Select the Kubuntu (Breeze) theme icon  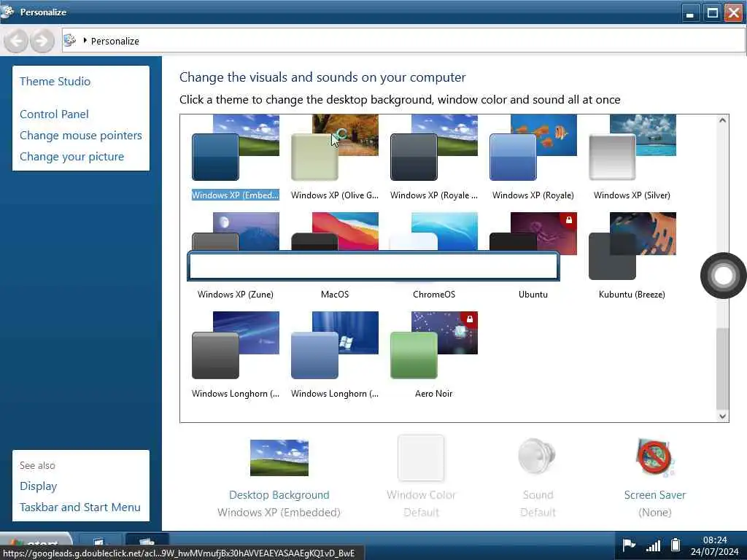pyautogui.click(x=632, y=246)
